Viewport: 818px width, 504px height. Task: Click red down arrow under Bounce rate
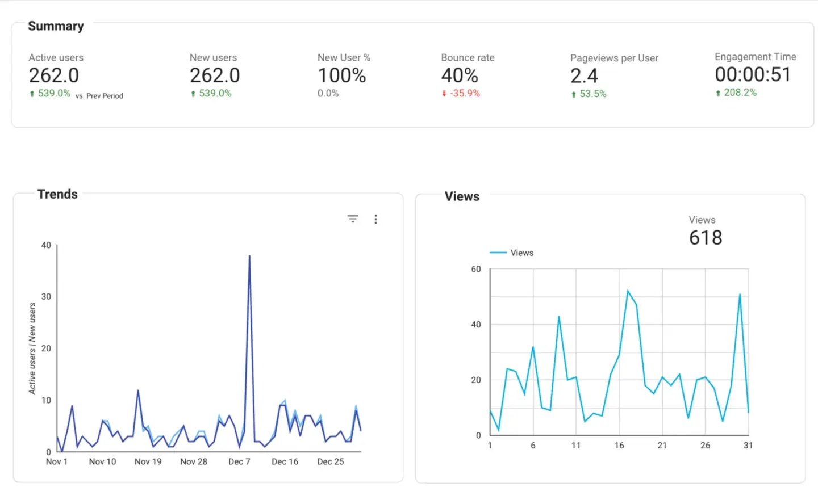[x=444, y=94]
